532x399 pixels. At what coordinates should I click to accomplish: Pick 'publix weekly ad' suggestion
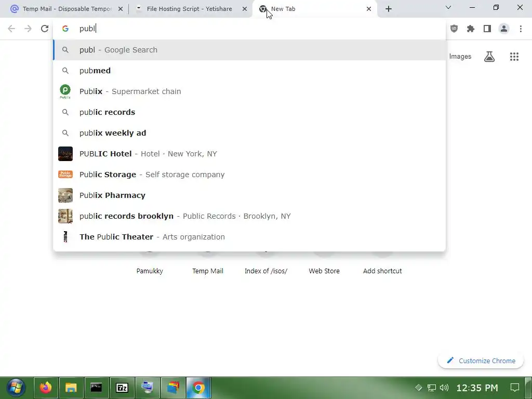click(249, 133)
